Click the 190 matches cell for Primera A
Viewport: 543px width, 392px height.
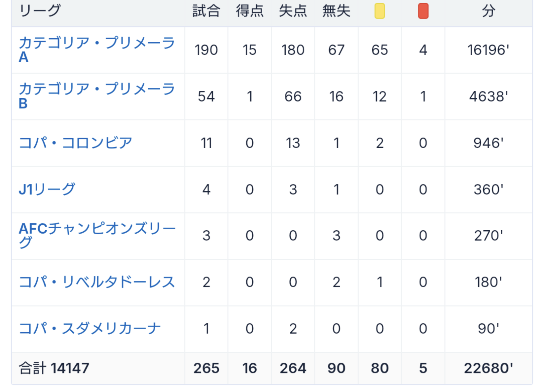click(x=206, y=50)
